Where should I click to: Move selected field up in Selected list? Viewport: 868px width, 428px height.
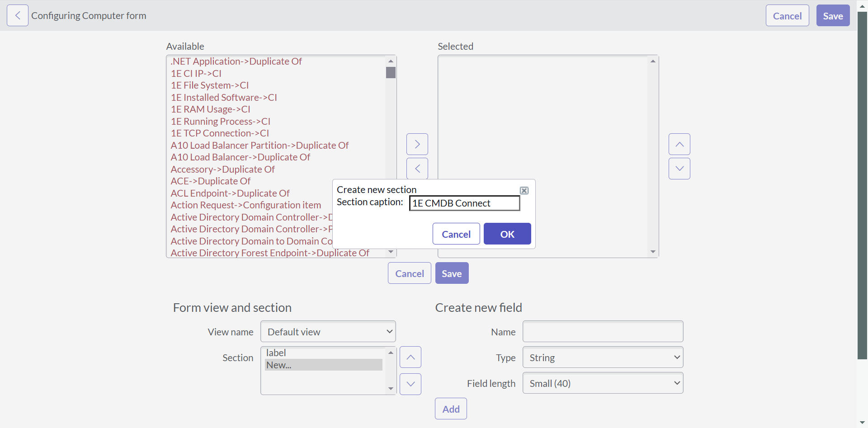pos(679,144)
